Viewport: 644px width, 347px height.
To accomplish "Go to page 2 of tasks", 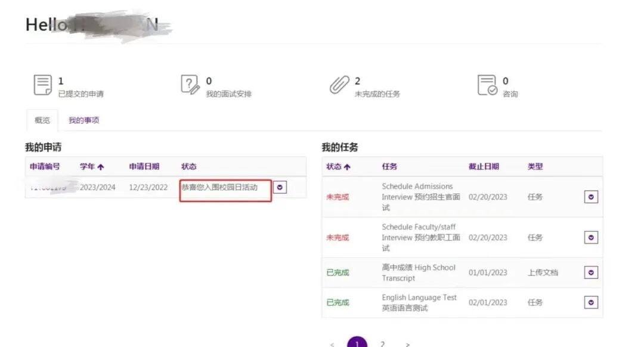I will [382, 343].
